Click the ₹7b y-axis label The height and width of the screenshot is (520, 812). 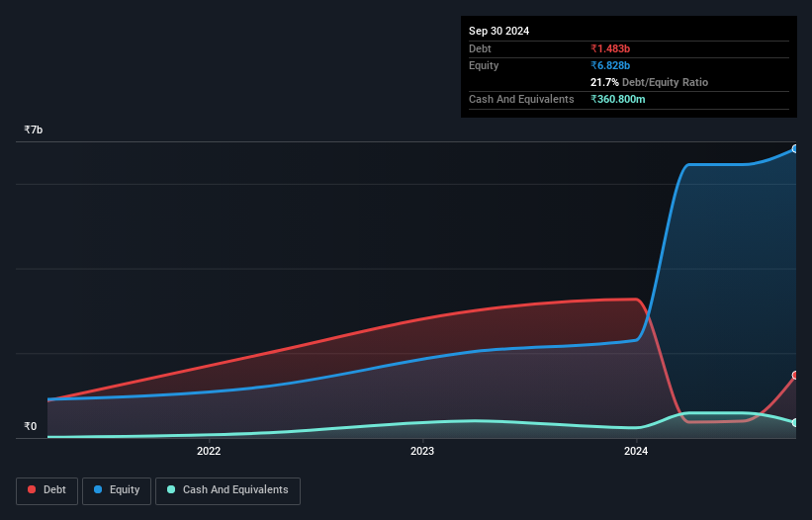(x=34, y=130)
